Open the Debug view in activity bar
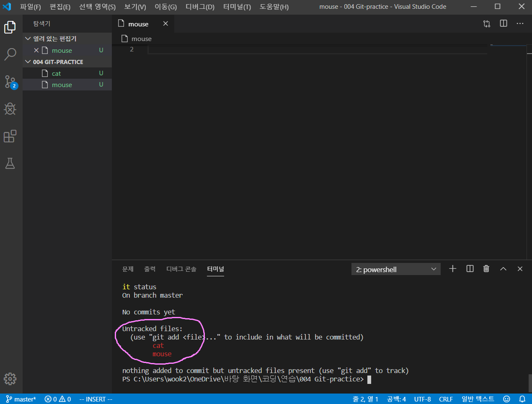The height and width of the screenshot is (404, 532). [10, 109]
